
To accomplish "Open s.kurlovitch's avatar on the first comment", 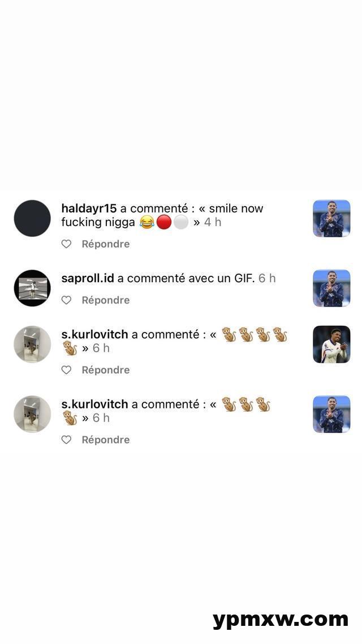I will pos(32,344).
